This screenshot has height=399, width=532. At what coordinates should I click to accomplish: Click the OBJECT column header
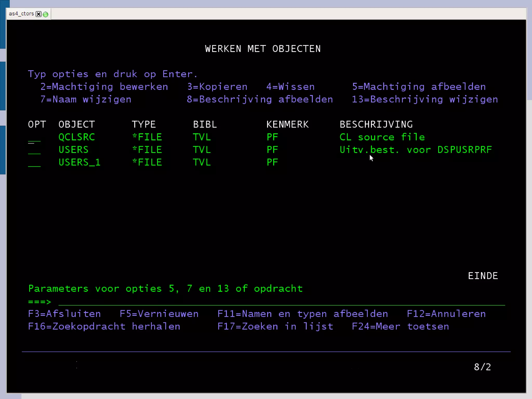point(77,124)
